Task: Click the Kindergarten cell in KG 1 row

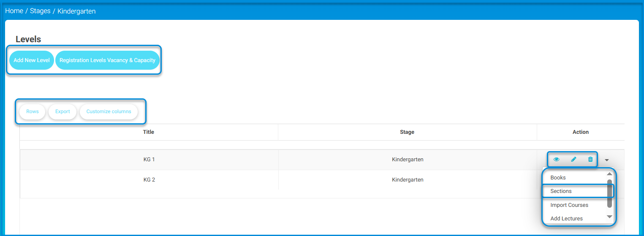Action: tap(408, 160)
